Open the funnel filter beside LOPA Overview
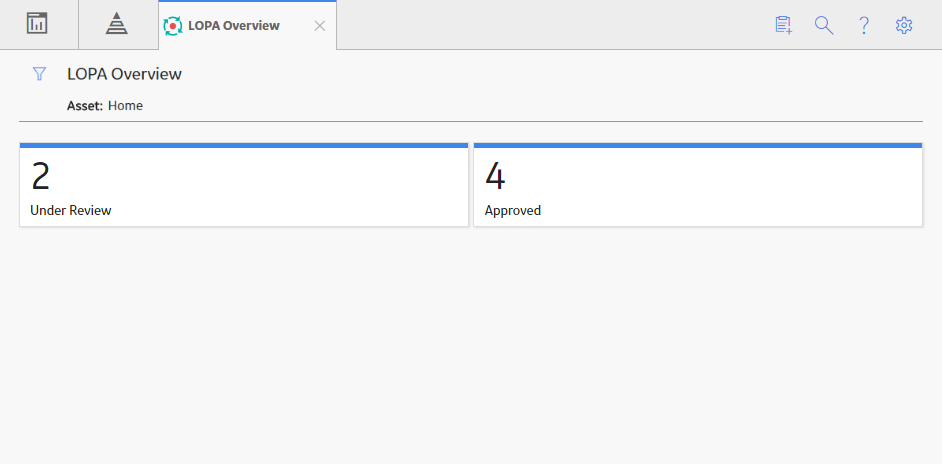This screenshot has height=464, width=942. tap(39, 74)
